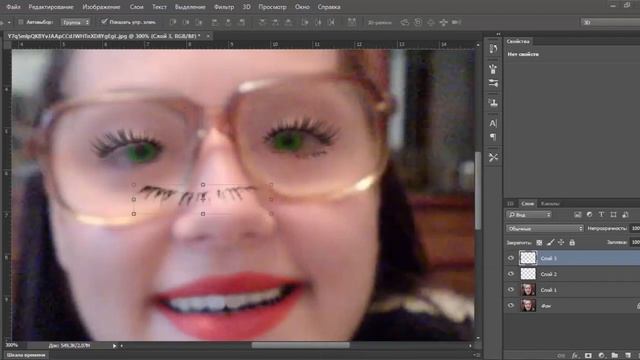The width and height of the screenshot is (640, 360).
Task: Close the open jpg document tab
Action: tap(208, 36)
